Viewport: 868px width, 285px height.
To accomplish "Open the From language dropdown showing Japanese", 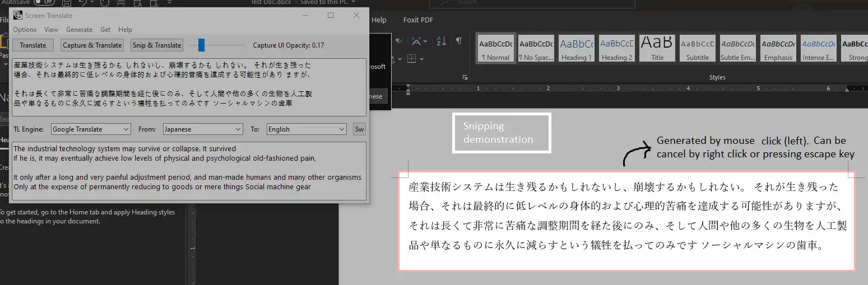I will point(203,129).
